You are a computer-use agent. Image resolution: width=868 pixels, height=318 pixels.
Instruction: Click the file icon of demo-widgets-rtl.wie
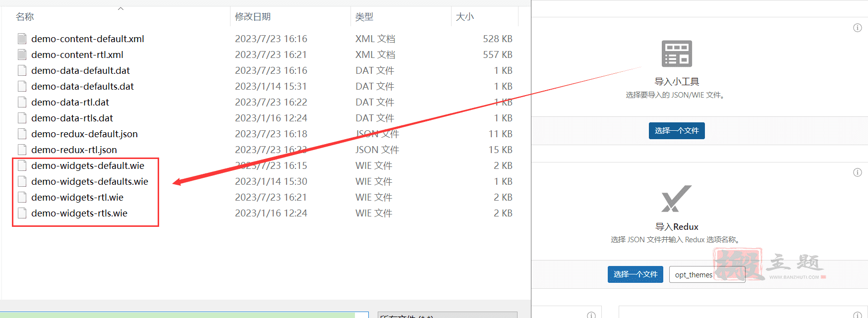22,197
